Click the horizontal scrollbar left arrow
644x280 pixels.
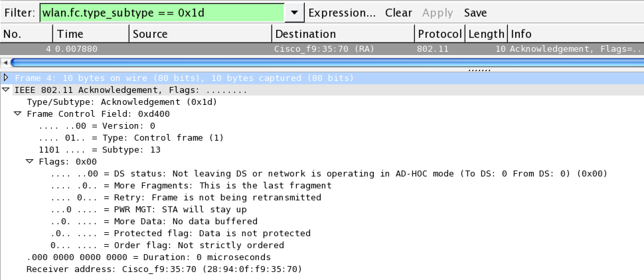coord(5,62)
